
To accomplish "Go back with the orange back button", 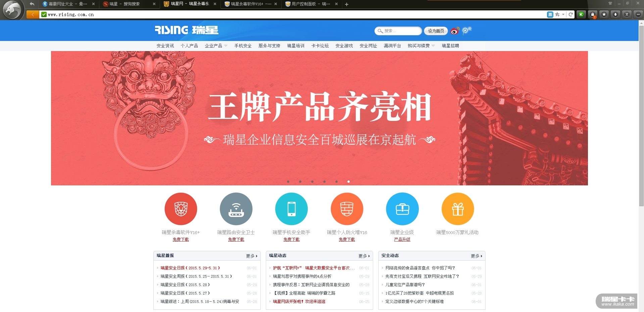I will pyautogui.click(x=33, y=14).
